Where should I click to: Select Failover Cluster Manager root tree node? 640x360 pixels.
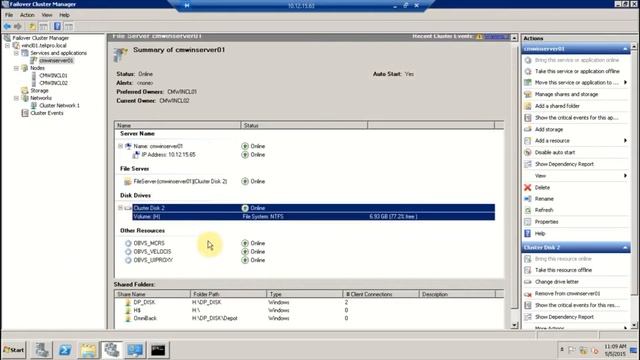tap(40, 38)
